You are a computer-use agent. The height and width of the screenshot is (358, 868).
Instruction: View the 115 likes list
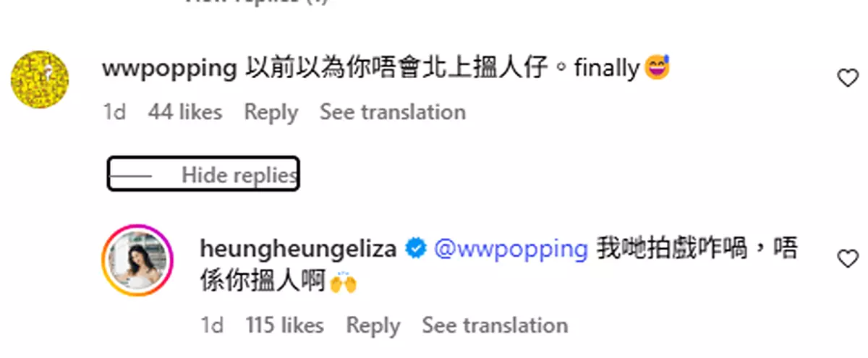point(284,325)
